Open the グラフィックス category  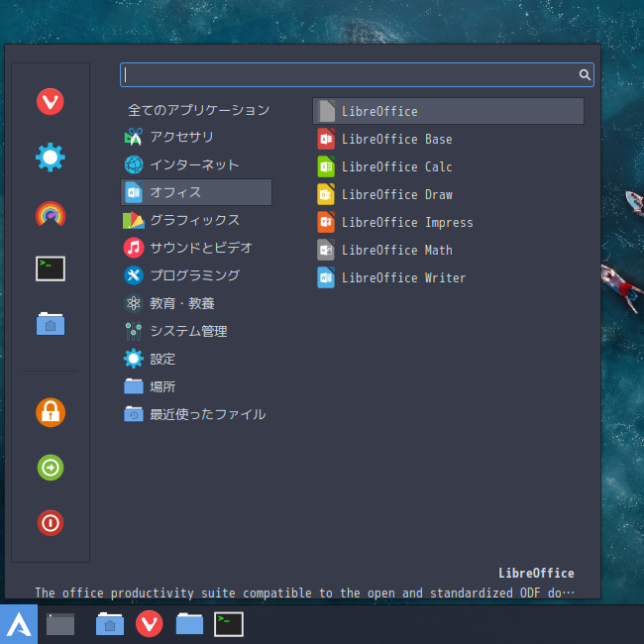tap(196, 220)
